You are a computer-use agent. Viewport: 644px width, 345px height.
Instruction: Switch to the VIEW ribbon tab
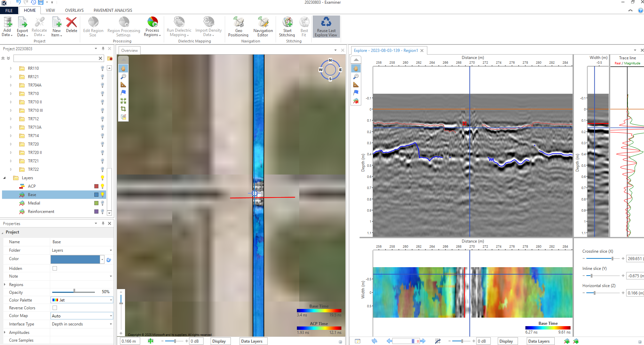pyautogui.click(x=50, y=10)
